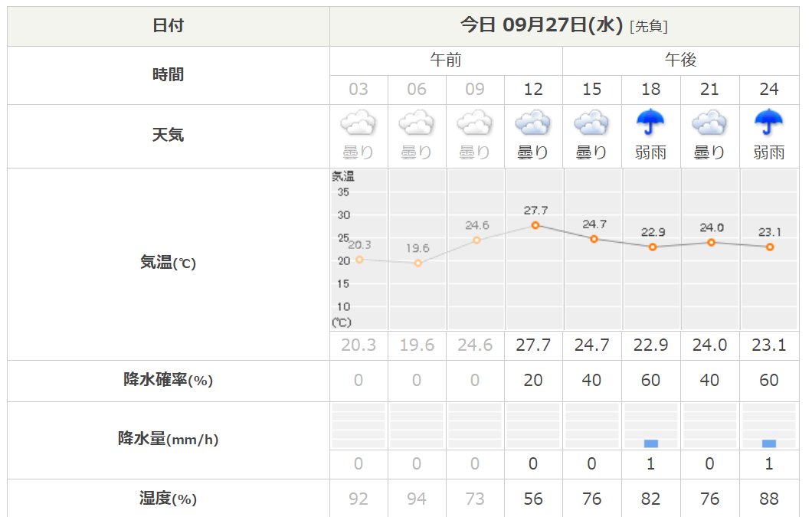Click the cloudy weather icon for 15 o'clock
Image resolution: width=812 pixels, height=517 pixels.
coord(591,123)
